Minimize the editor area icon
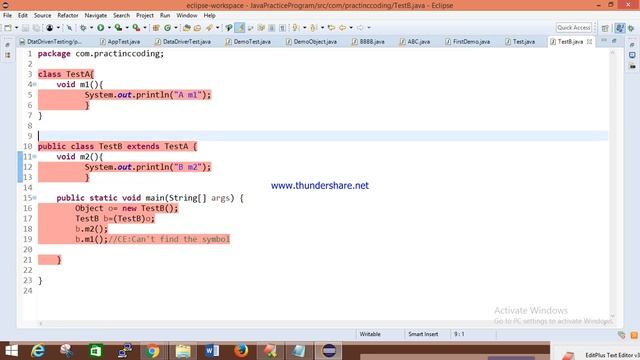The height and width of the screenshot is (360, 640). (x=604, y=40)
